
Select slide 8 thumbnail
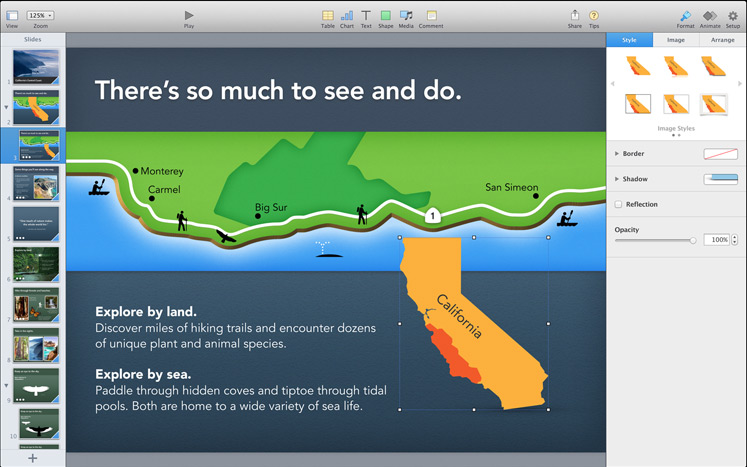(36, 345)
